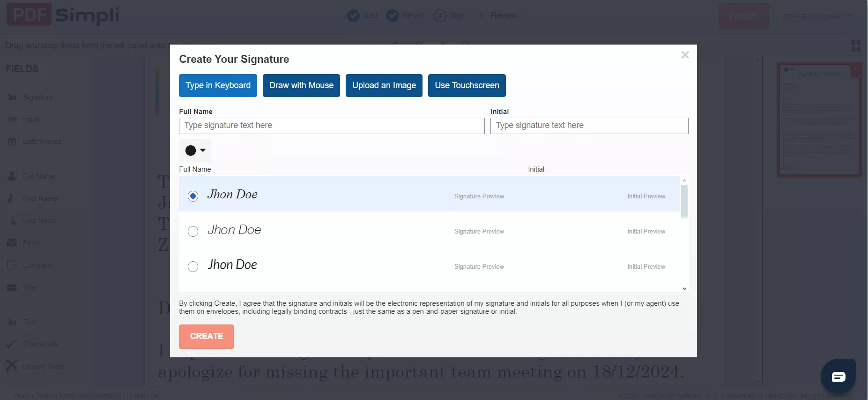The height and width of the screenshot is (400, 868).
Task: Click the Full Name person icon
Action: coord(12,176)
